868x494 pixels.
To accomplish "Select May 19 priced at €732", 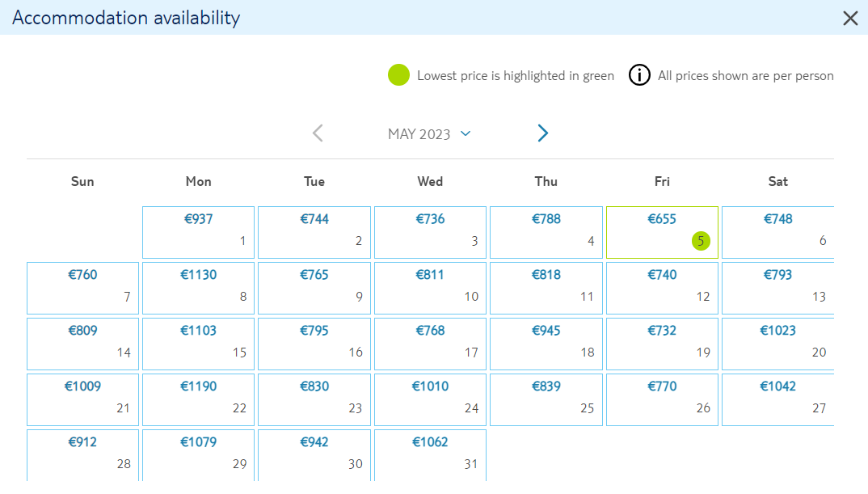I will click(662, 344).
